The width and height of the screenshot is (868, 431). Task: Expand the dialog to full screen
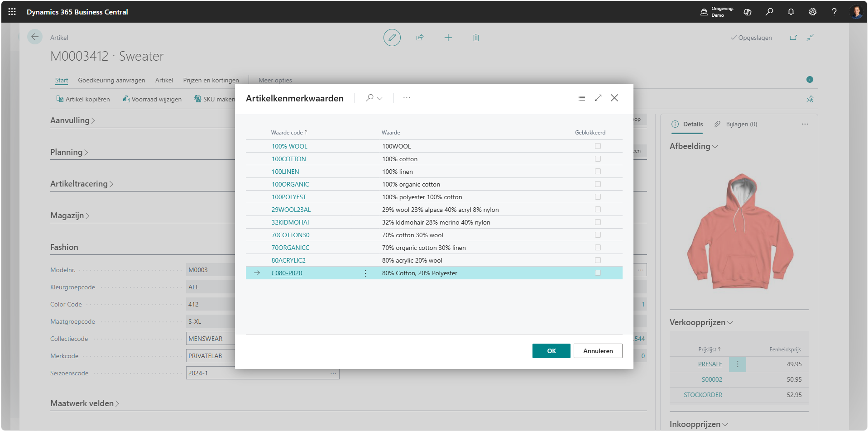click(x=598, y=98)
